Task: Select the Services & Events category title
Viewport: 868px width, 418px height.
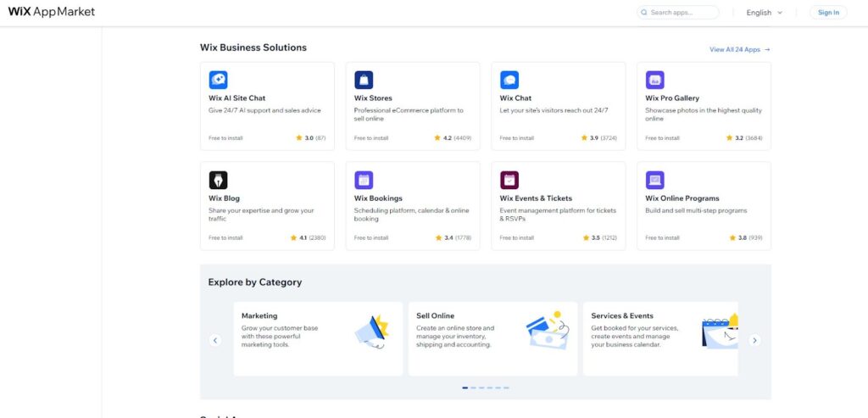Action: [x=622, y=315]
